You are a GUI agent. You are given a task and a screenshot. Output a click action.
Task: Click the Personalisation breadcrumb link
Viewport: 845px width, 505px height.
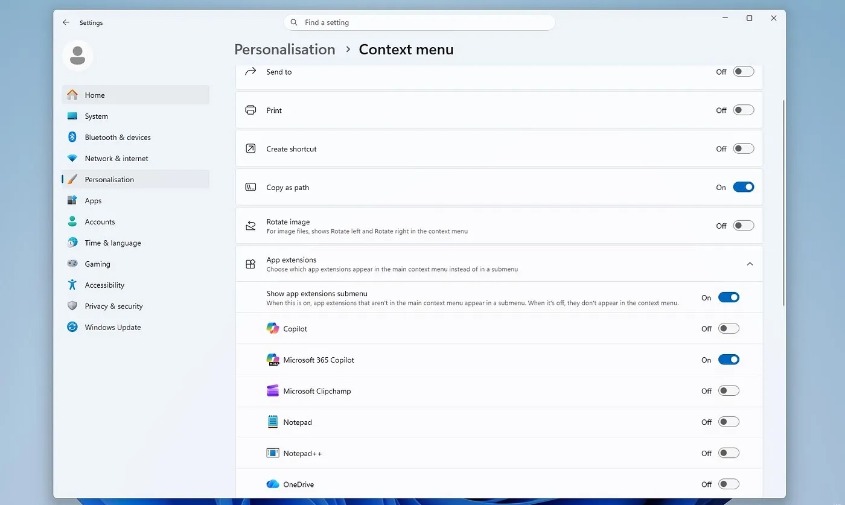pyautogui.click(x=285, y=49)
